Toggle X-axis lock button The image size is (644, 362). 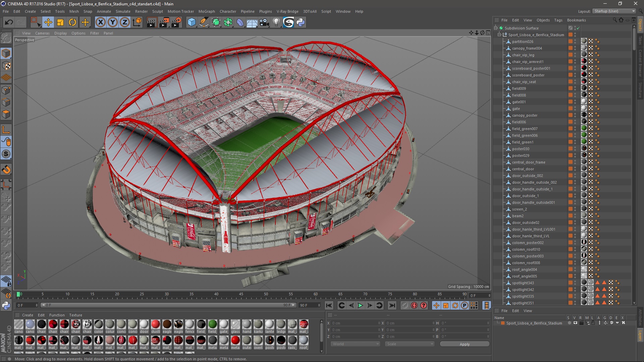pos(100,22)
